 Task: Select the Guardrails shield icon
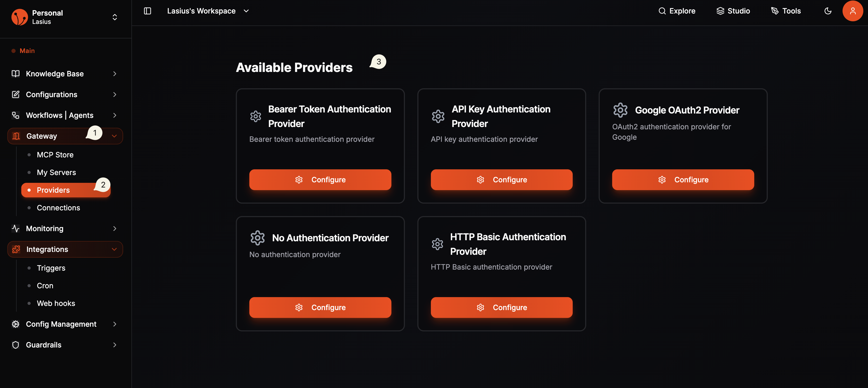(x=16, y=345)
